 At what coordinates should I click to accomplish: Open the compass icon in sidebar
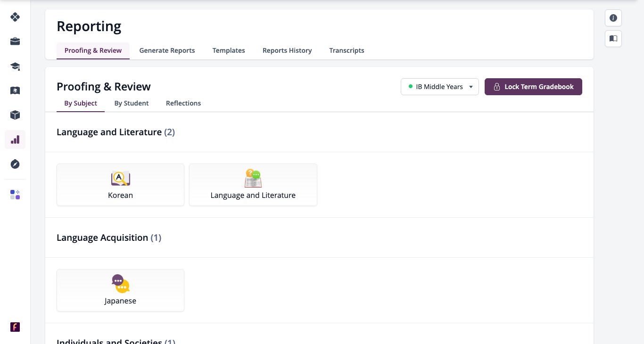(x=15, y=164)
